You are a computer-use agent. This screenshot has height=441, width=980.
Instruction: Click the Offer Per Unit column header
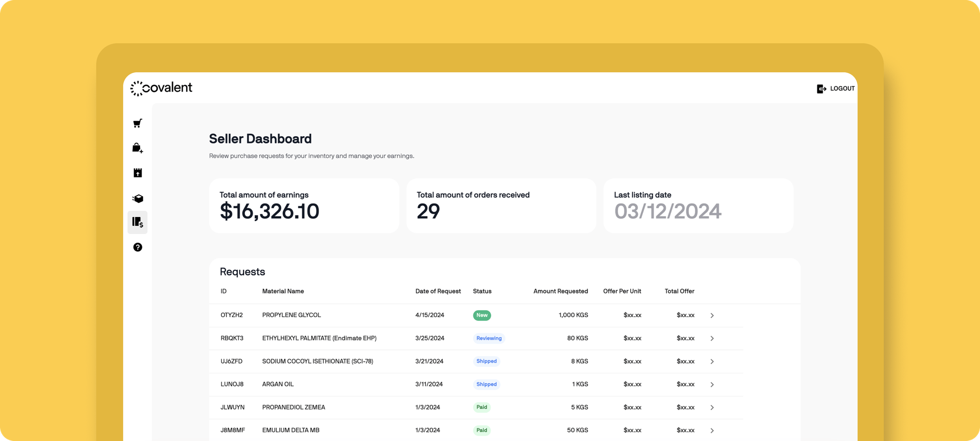(x=622, y=292)
